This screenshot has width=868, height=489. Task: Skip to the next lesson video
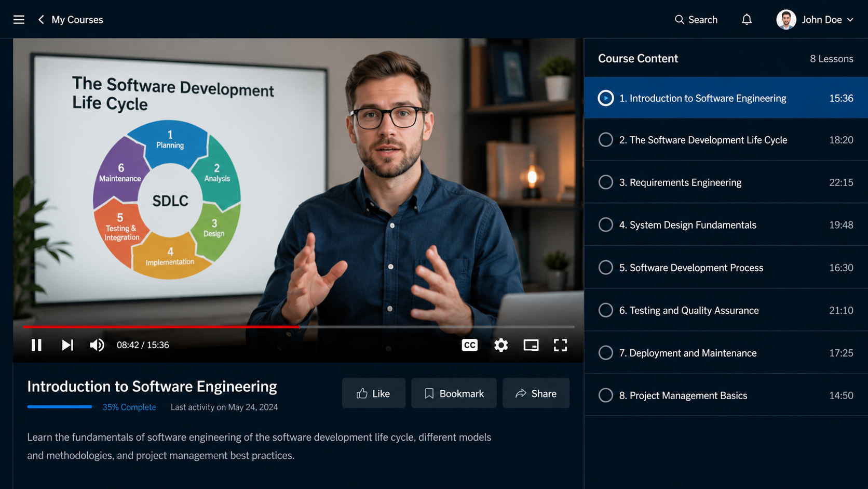(x=67, y=345)
